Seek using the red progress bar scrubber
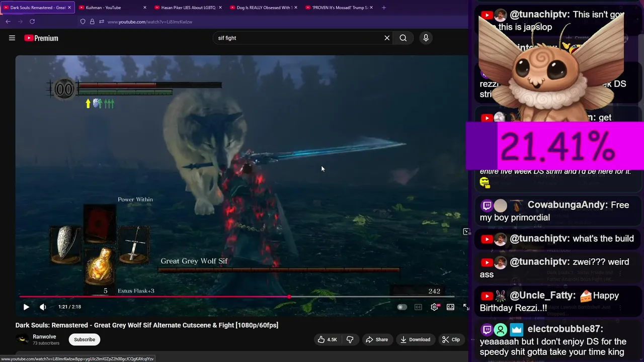644x362 pixels. [289, 297]
